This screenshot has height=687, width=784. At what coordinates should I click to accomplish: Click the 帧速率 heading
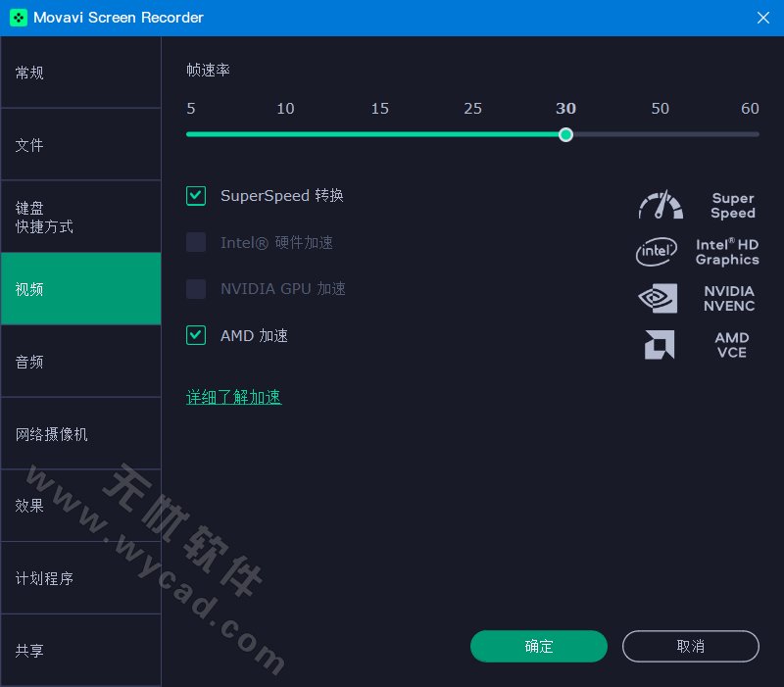pos(208,70)
